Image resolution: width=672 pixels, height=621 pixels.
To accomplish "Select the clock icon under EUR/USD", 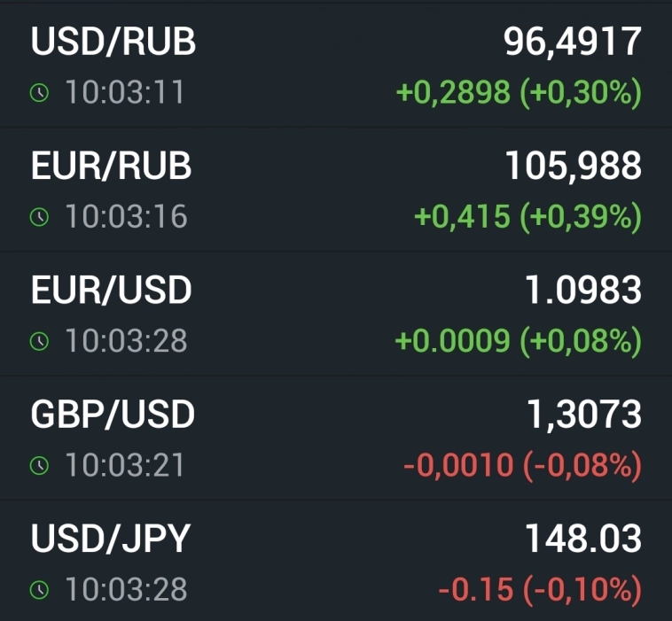I will 39,341.
